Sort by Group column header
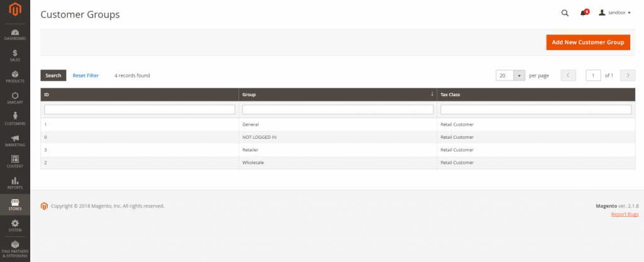This screenshot has height=262, width=644. [x=338, y=94]
